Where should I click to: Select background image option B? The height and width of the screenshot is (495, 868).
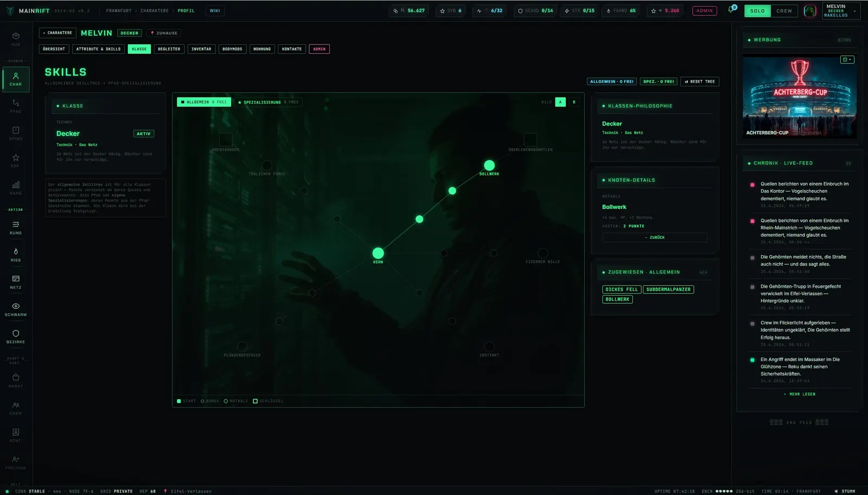[574, 102]
